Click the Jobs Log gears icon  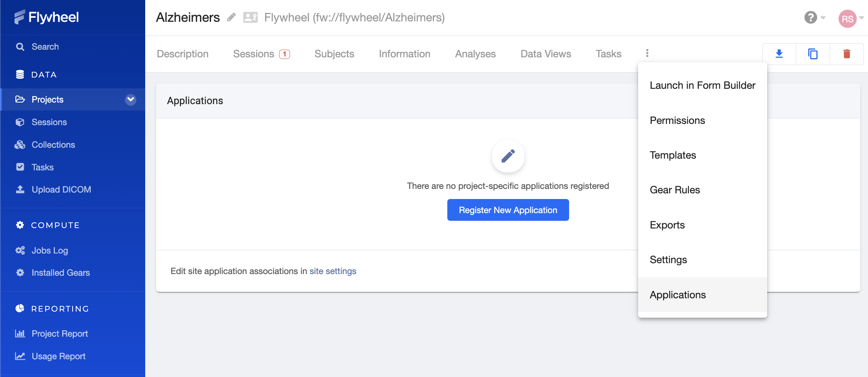pos(20,250)
